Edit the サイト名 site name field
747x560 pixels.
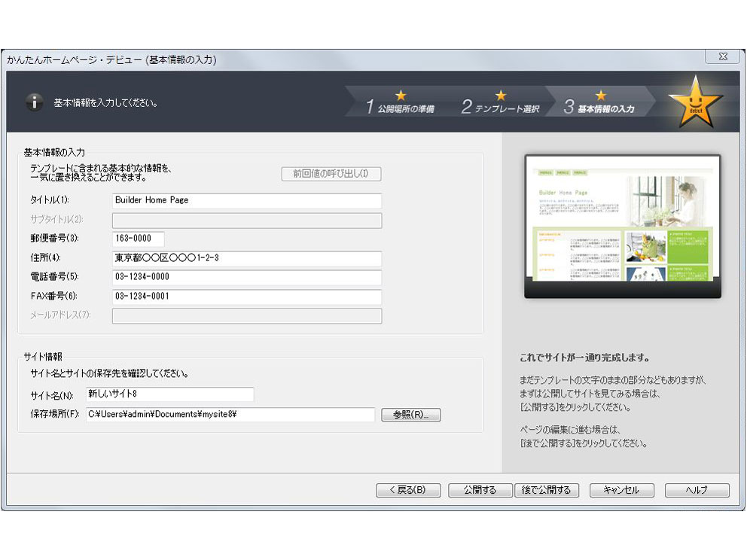pyautogui.click(x=169, y=394)
